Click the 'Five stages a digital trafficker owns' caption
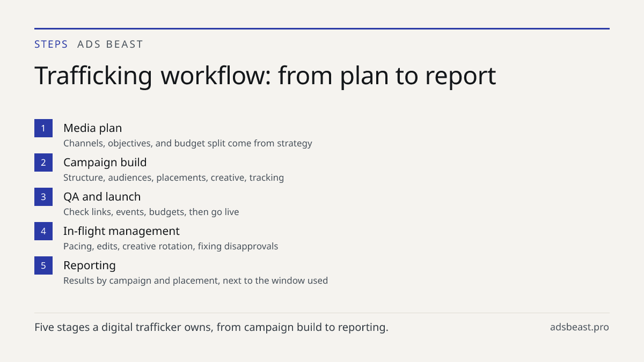644x362 pixels. tap(211, 327)
